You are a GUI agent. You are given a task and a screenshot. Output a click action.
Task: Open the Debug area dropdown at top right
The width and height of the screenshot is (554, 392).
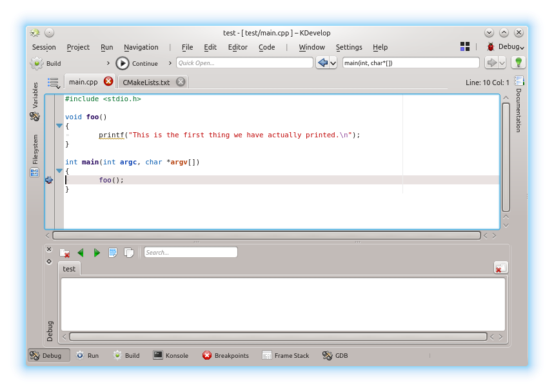pyautogui.click(x=506, y=47)
